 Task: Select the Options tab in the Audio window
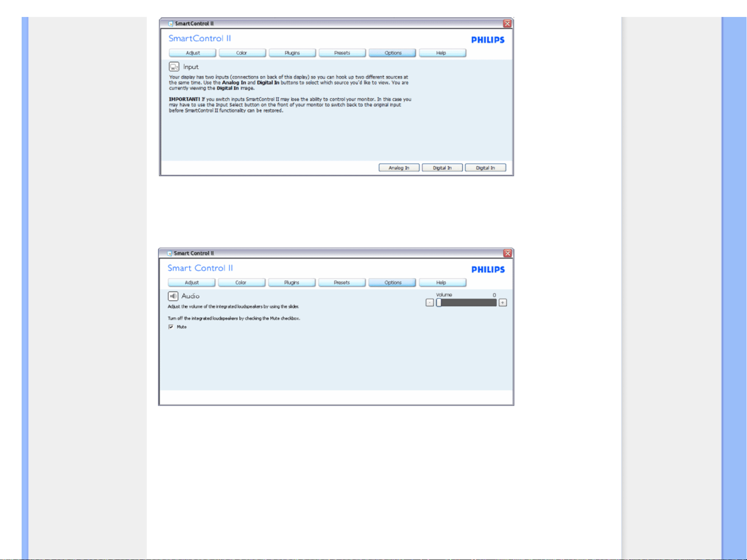tap(392, 283)
